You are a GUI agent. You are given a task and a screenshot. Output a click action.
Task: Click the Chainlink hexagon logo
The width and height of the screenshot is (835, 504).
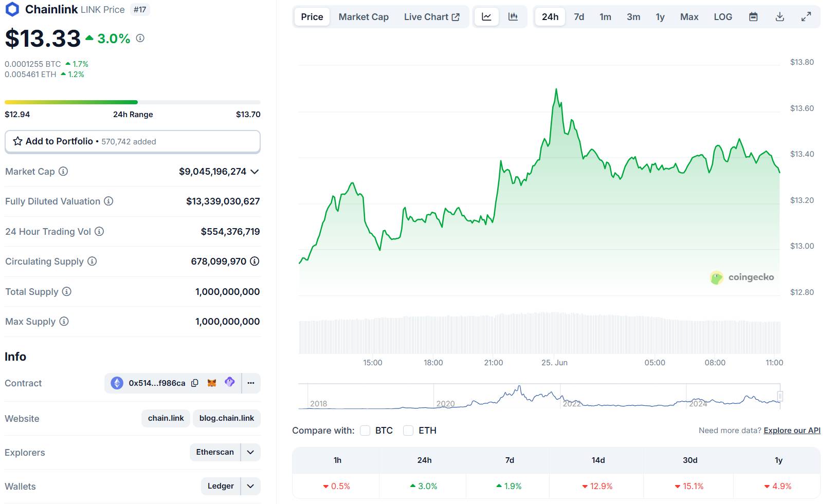[x=12, y=9]
